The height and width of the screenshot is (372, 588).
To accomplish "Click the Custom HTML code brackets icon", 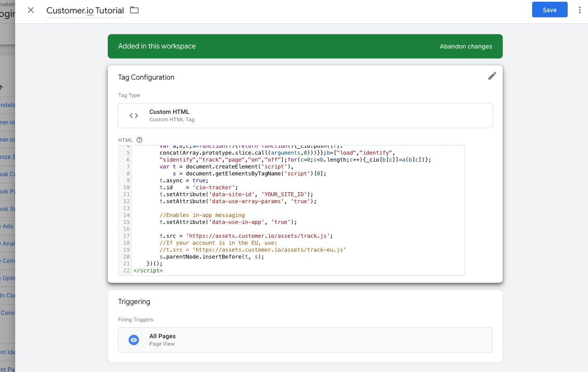I will 134,116.
